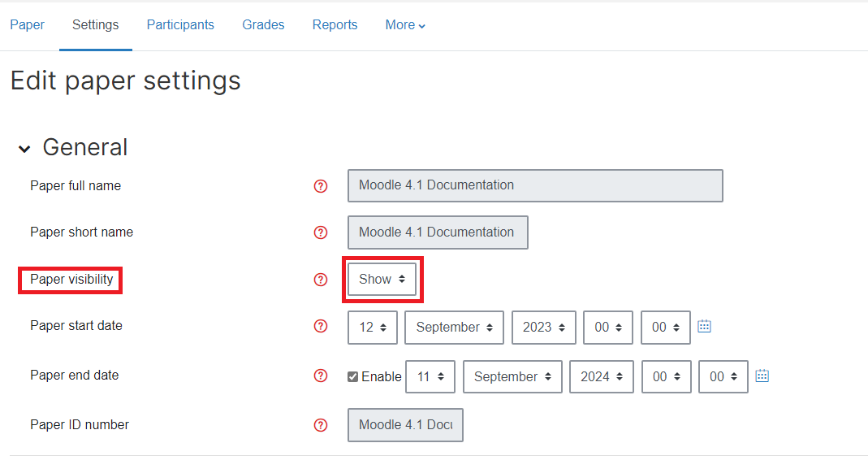
Task: Click the Paper full name field
Action: [x=535, y=185]
